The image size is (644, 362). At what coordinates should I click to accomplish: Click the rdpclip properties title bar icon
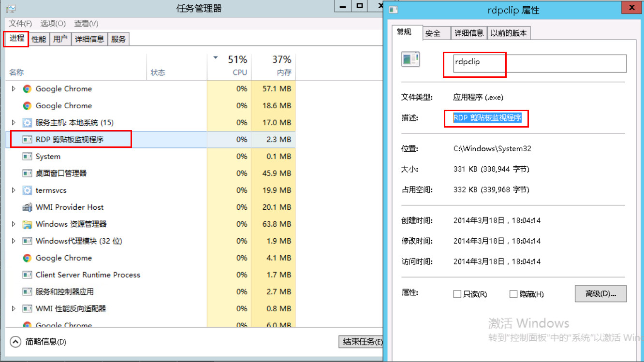(394, 10)
